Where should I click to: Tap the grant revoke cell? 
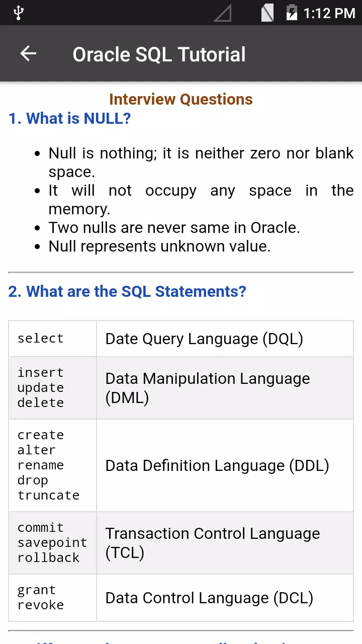(x=52, y=598)
